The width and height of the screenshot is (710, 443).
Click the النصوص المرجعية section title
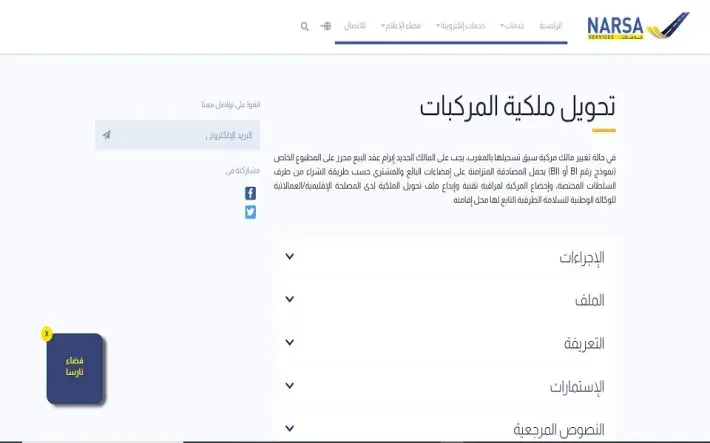point(559,429)
